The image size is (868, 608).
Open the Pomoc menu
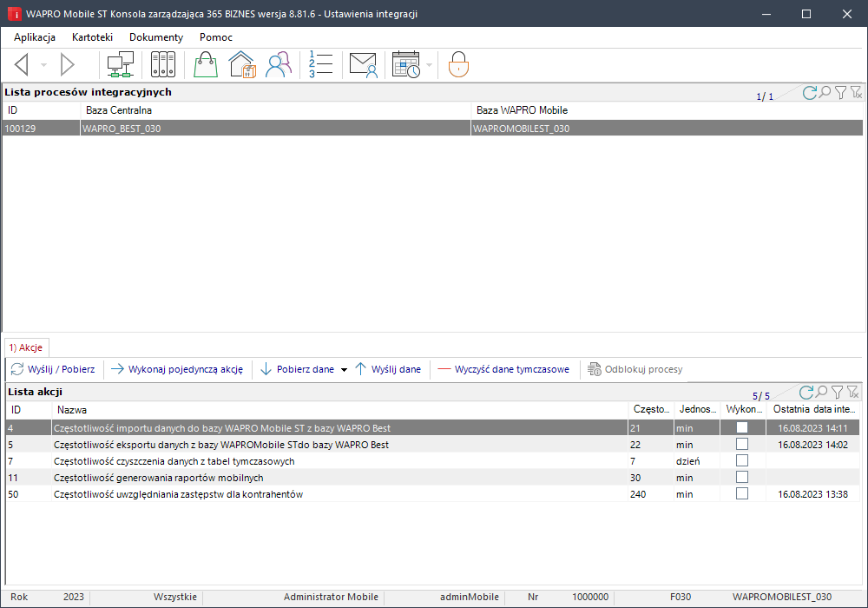coord(216,37)
